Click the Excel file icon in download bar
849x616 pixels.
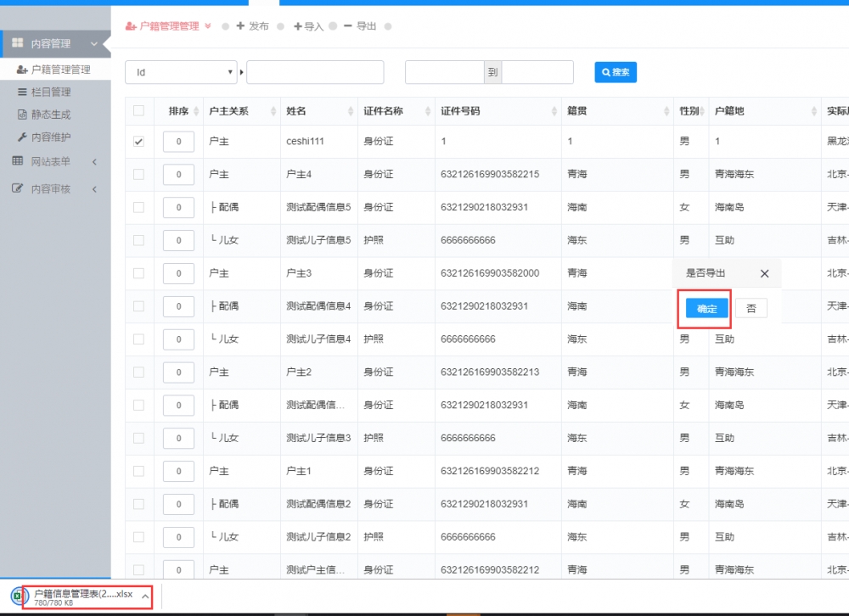point(19,596)
